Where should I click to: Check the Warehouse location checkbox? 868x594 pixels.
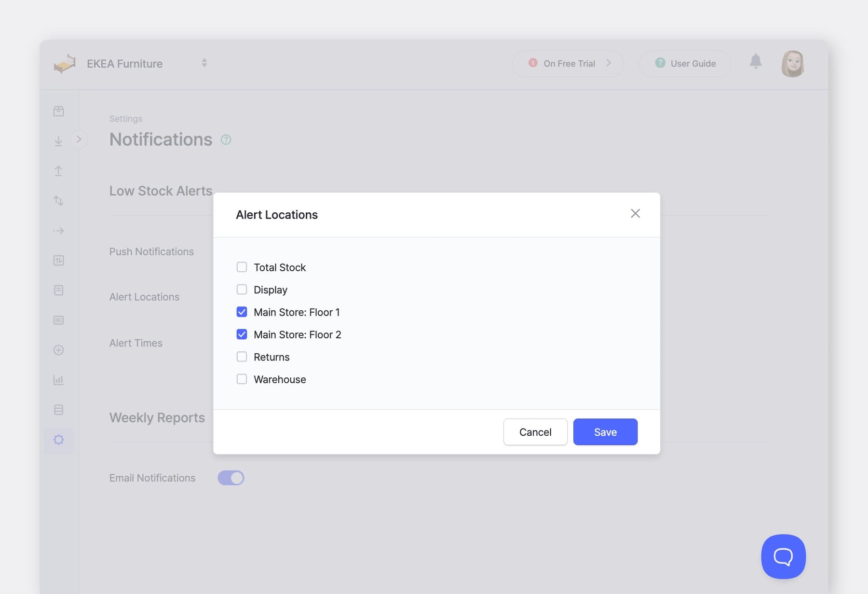(242, 379)
